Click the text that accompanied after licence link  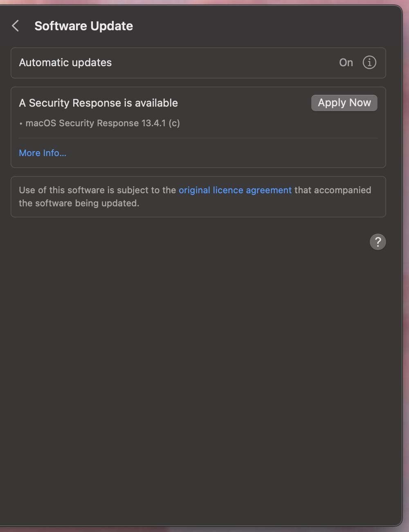coord(333,190)
